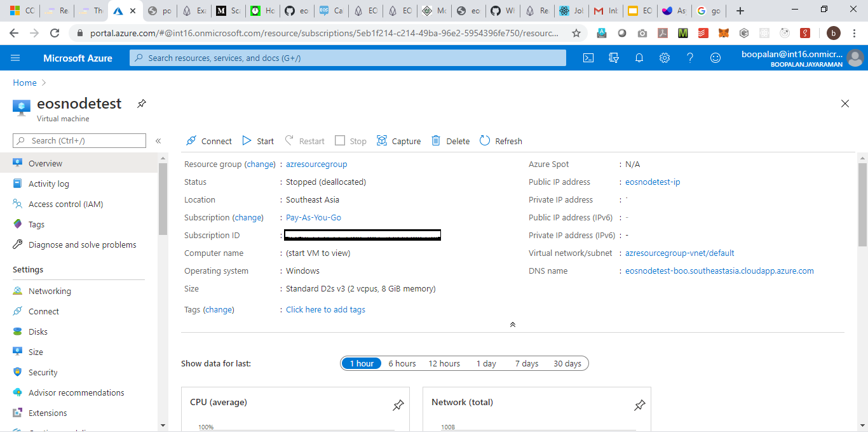Open Tags in the resource menu
The height and width of the screenshot is (435, 868).
(x=79, y=224)
